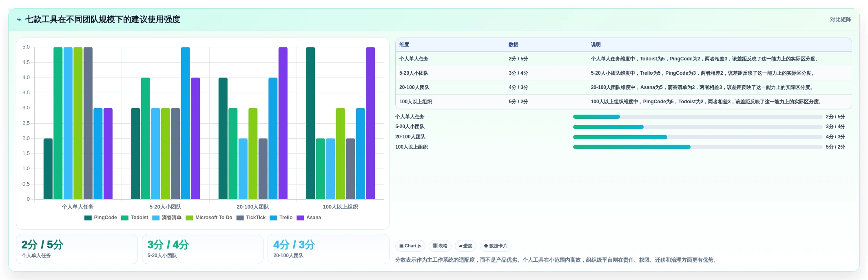Screen dimensions: 868x280
Task: Toggle the 滴答清单 legend entry
Action: pyautogui.click(x=167, y=218)
